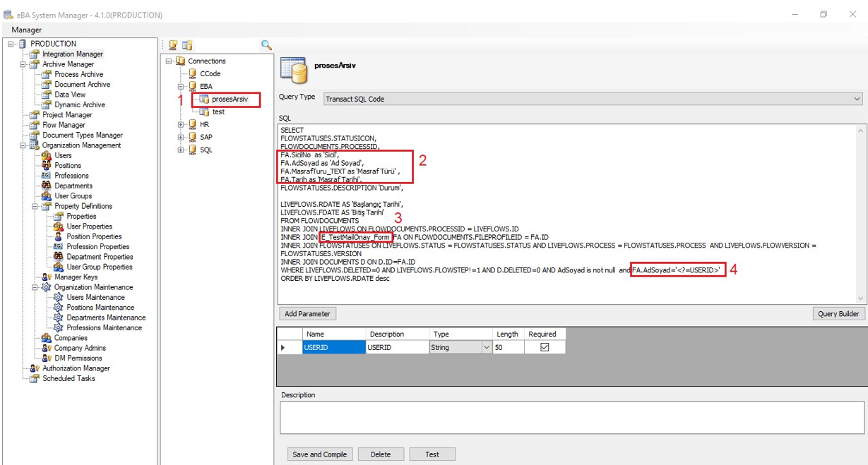Toggle the Required checkbox for USERID
868x465 pixels.
tap(544, 347)
